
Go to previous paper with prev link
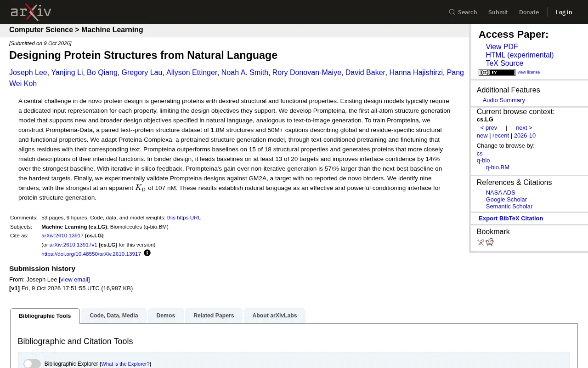489,128
